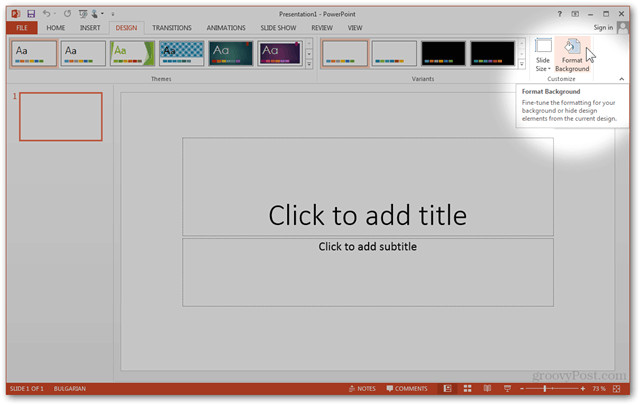Click the Undo arrow icon
The image size is (640, 405).
tap(47, 13)
